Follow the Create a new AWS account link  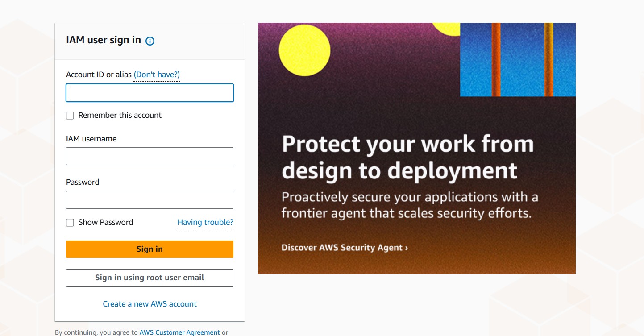point(150,304)
